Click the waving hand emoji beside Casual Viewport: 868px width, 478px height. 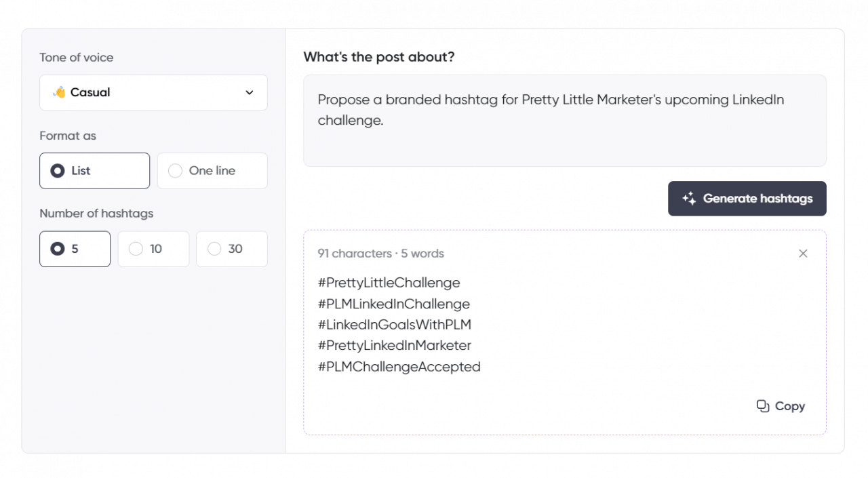(x=57, y=92)
